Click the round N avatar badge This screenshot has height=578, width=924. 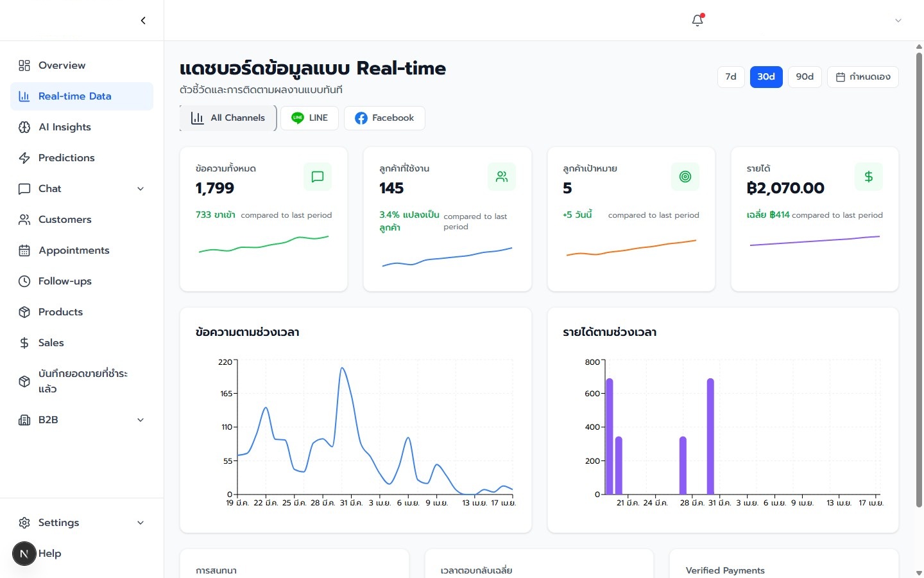[x=24, y=554]
